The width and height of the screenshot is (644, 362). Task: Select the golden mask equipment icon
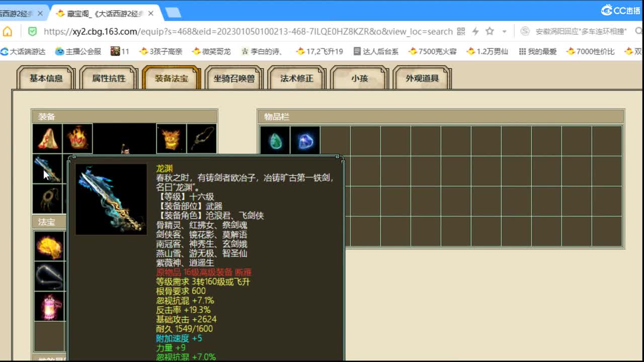[171, 138]
